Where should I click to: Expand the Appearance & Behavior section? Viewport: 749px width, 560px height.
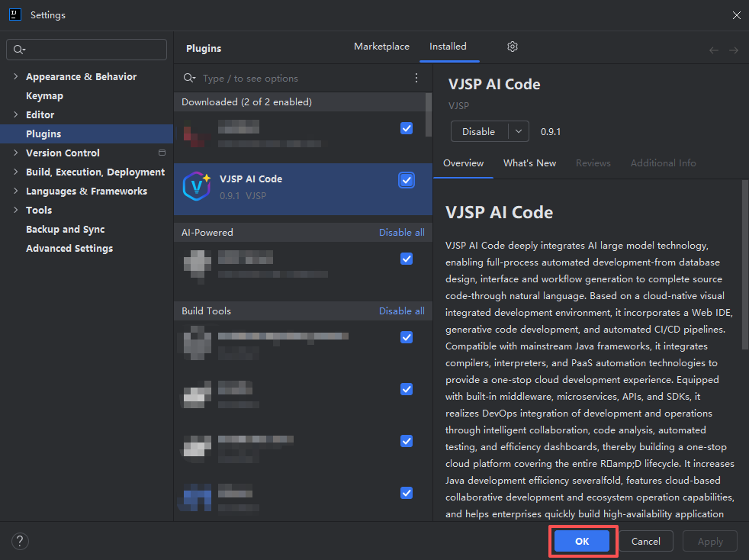15,76
